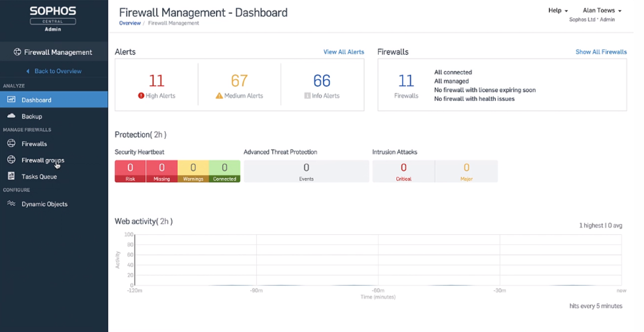Image resolution: width=644 pixels, height=332 pixels.
Task: Click the 'All managed' status text
Action: 452,81
